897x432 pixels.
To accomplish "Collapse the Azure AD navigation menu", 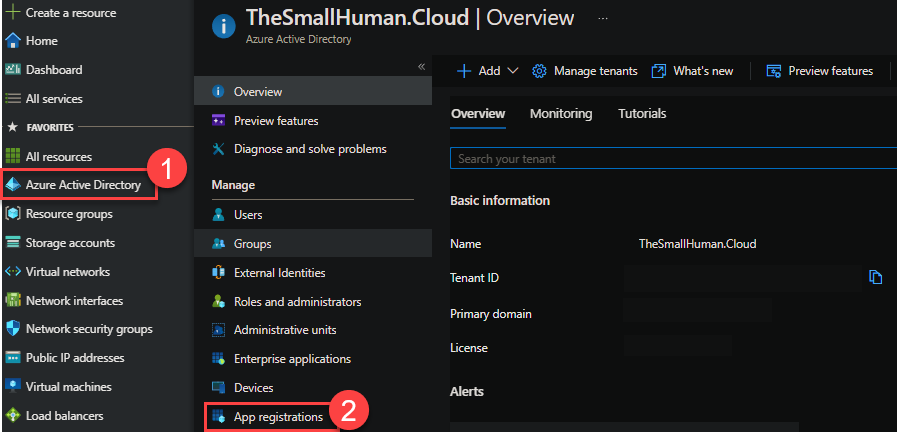I will click(421, 66).
